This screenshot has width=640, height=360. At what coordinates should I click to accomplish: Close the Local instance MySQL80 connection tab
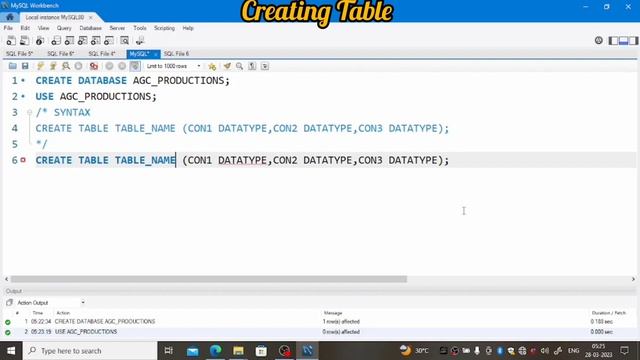pyautogui.click(x=91, y=18)
